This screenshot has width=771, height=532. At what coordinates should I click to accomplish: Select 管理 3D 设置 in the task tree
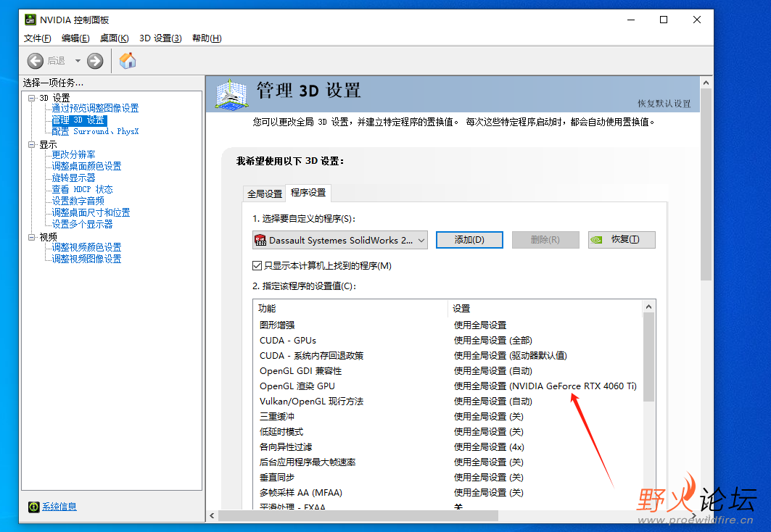[78, 120]
